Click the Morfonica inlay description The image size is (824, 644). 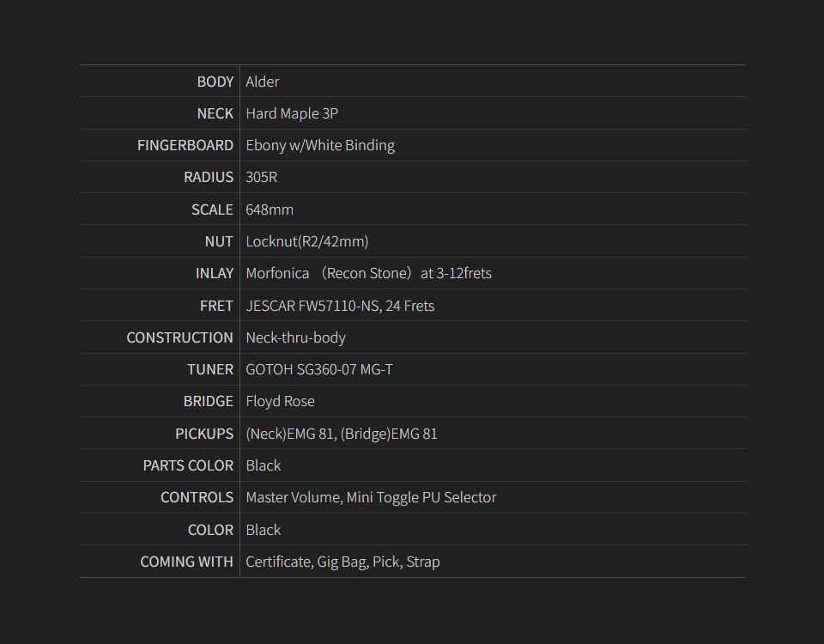368,273
